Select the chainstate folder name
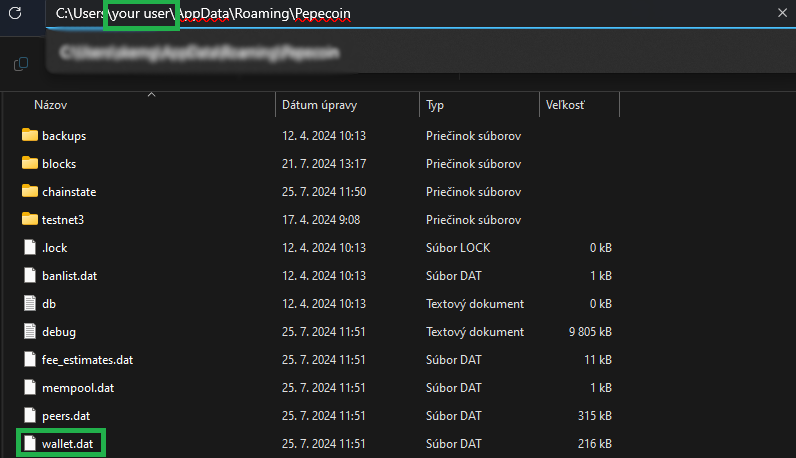The width and height of the screenshot is (796, 458). point(69,192)
